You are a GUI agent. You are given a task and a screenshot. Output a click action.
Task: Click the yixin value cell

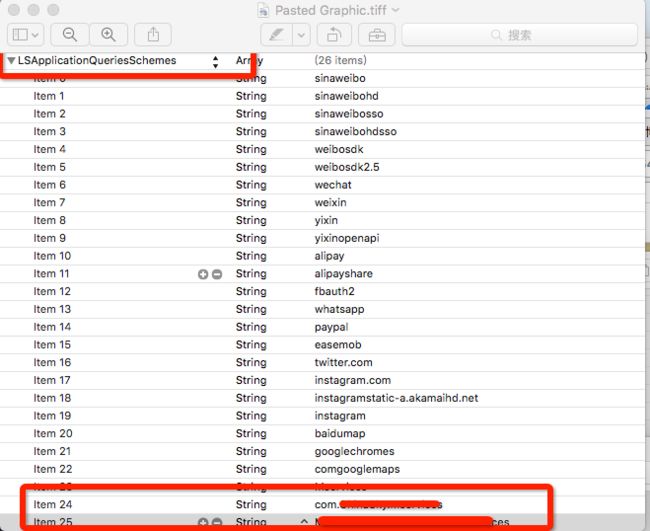(326, 221)
